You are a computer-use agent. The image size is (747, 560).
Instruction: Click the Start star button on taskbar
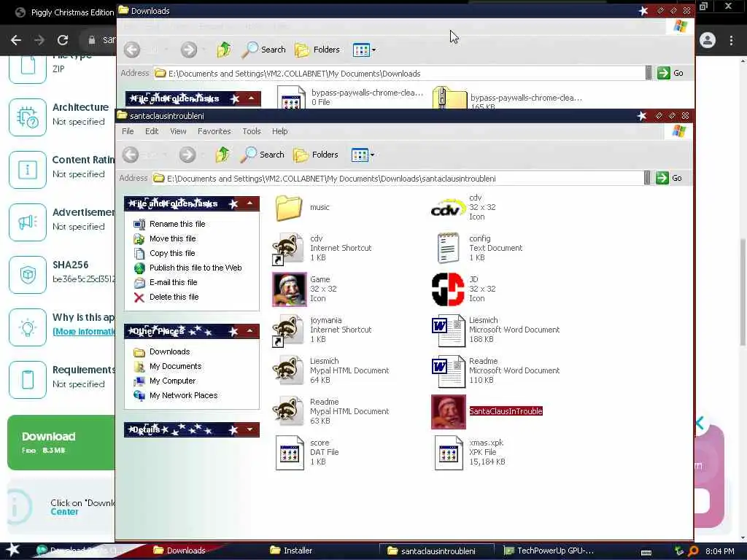13,551
